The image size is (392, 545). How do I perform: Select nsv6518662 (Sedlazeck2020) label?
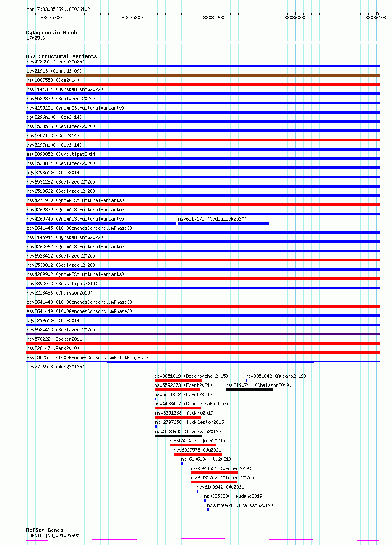[61, 191]
